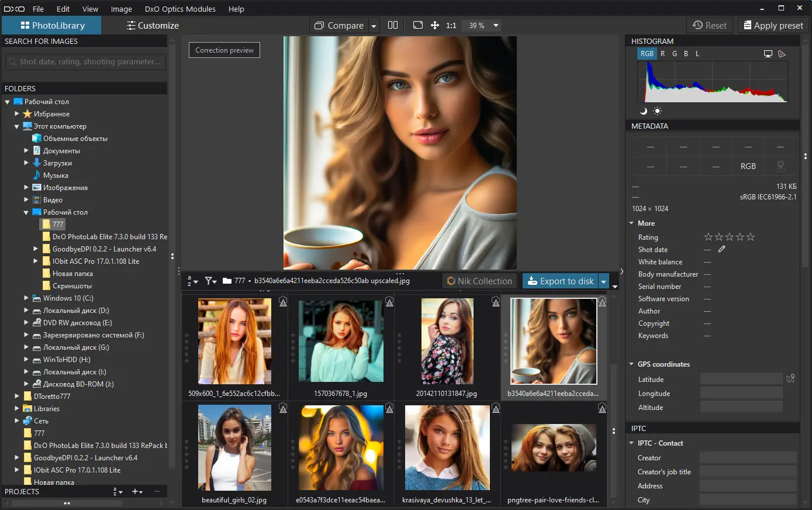This screenshot has width=812, height=510.
Task: Toggle histogram to RGB channel
Action: pos(647,54)
